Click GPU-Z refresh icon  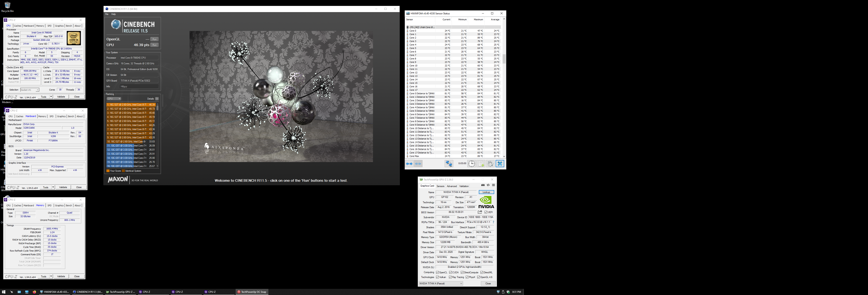pyautogui.click(x=488, y=185)
